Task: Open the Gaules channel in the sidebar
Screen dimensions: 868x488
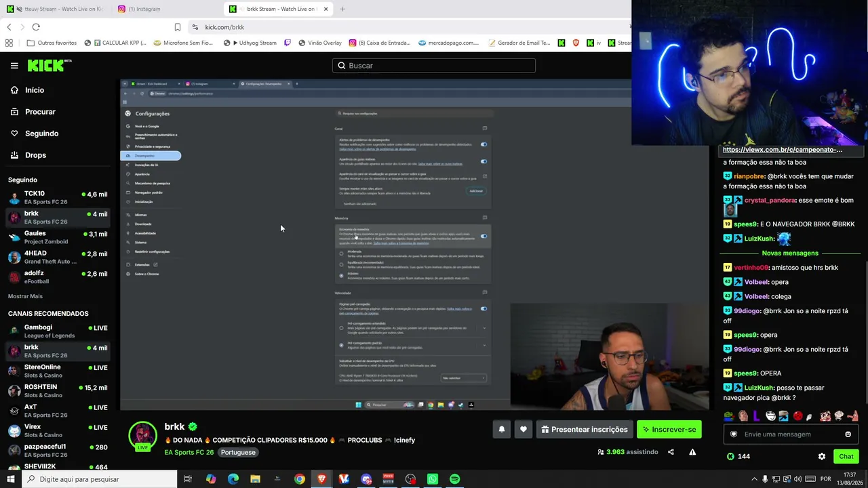Action: pyautogui.click(x=58, y=237)
